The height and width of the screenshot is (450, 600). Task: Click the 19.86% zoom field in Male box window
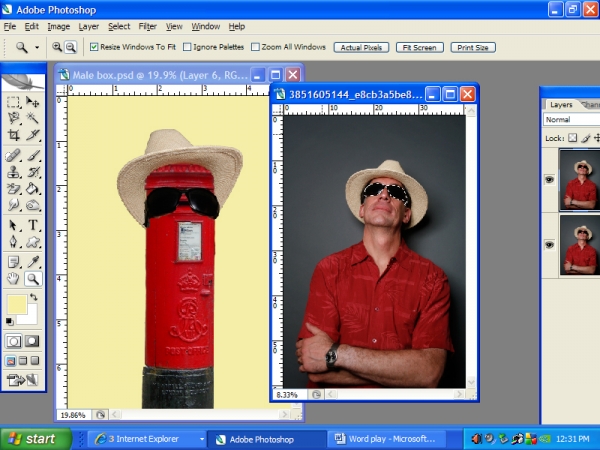pyautogui.click(x=73, y=415)
